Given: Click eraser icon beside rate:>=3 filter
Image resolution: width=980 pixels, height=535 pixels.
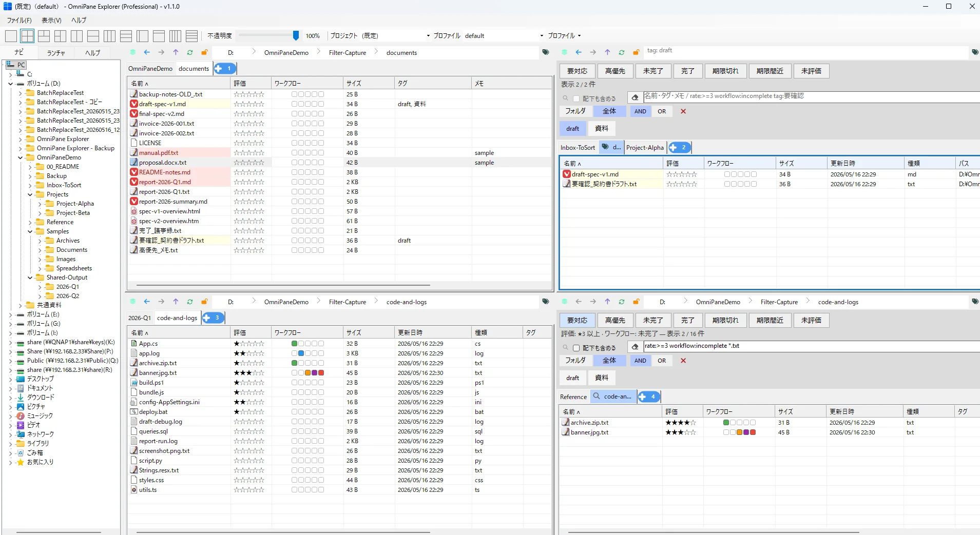Looking at the screenshot, I should coord(635,347).
